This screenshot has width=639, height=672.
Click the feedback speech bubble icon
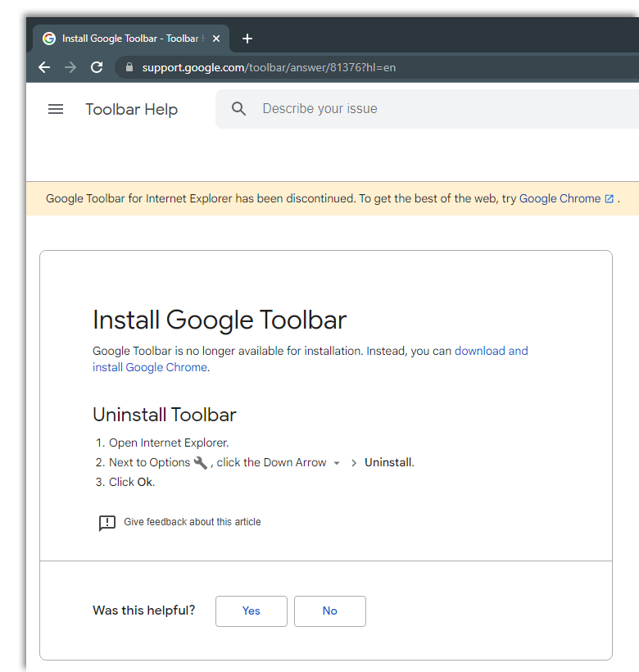click(107, 523)
